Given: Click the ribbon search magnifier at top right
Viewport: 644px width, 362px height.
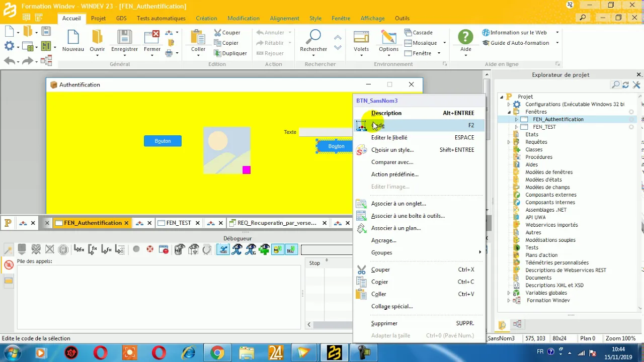Looking at the screenshot, I should coord(583,18).
